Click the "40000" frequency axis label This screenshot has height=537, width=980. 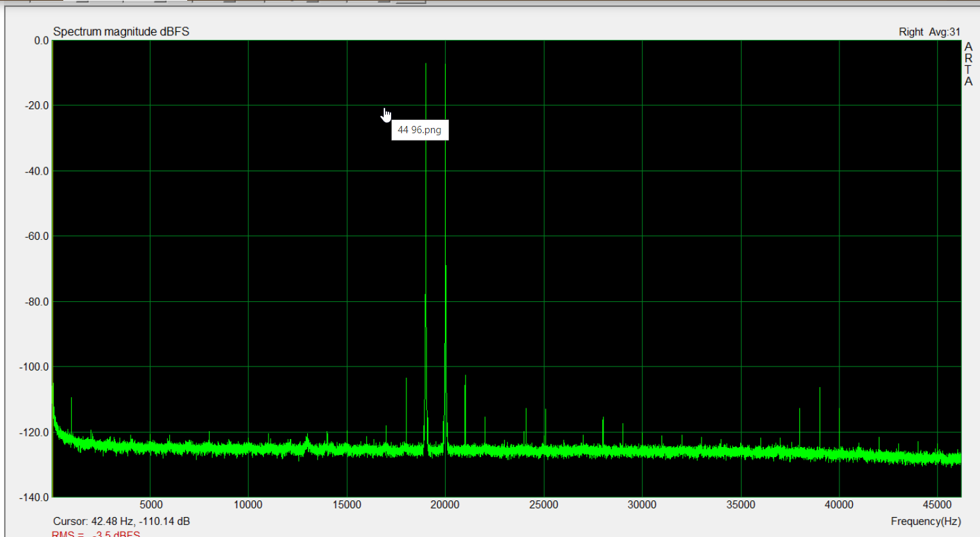(x=839, y=505)
